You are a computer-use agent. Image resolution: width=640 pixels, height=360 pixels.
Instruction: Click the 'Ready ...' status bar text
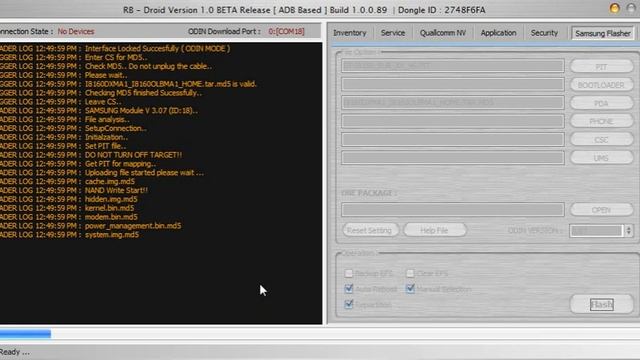pos(15,352)
